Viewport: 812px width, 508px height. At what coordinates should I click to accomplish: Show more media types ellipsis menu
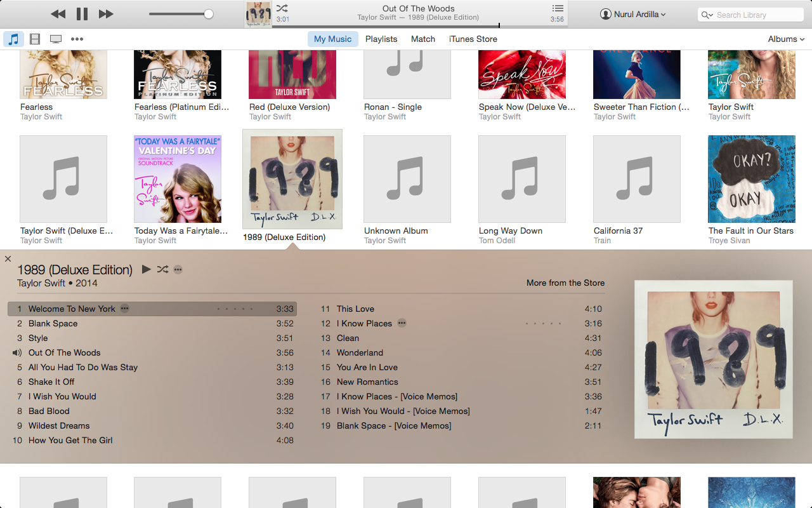pos(77,39)
